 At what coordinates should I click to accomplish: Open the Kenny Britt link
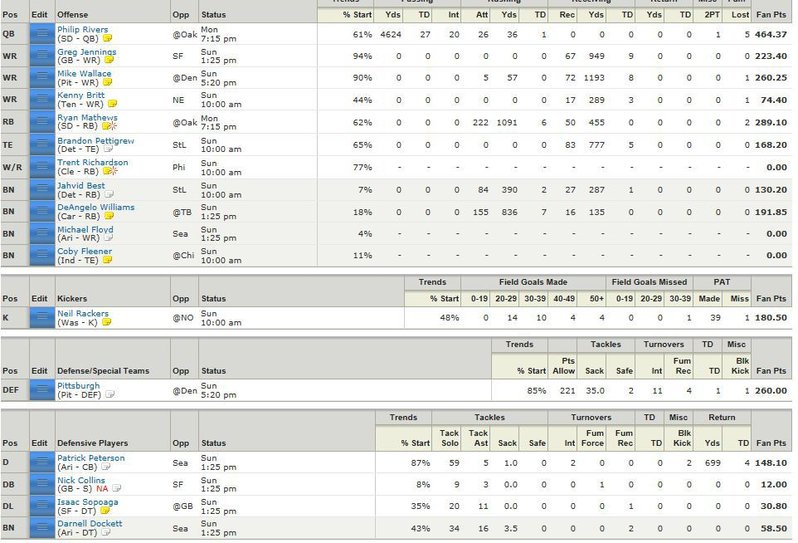pos(80,95)
